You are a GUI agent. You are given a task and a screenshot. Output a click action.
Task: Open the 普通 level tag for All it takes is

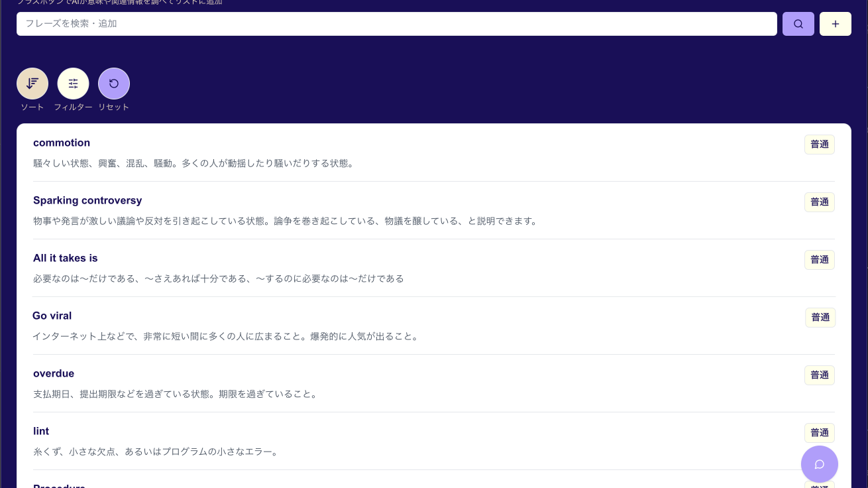pos(820,260)
